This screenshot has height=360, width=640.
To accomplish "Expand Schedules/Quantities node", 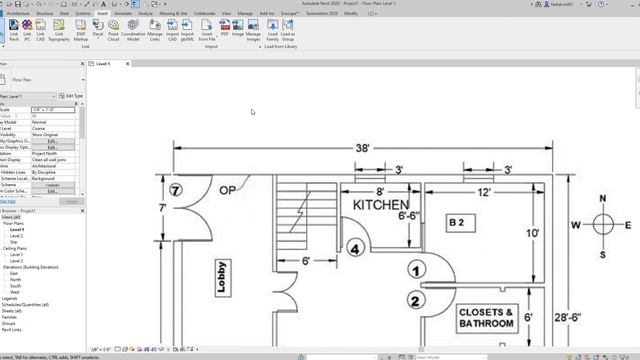I will [x=25, y=305].
